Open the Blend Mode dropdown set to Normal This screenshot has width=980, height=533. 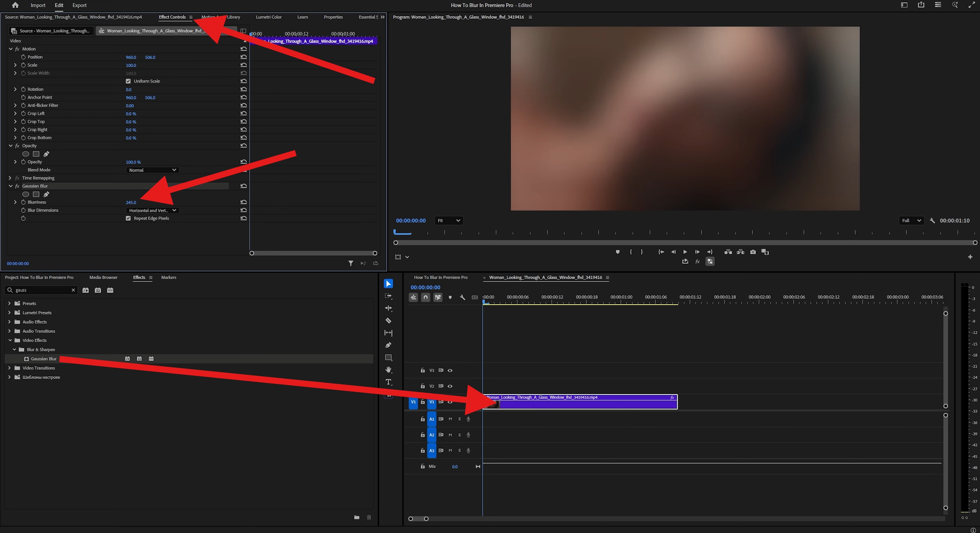coord(152,170)
